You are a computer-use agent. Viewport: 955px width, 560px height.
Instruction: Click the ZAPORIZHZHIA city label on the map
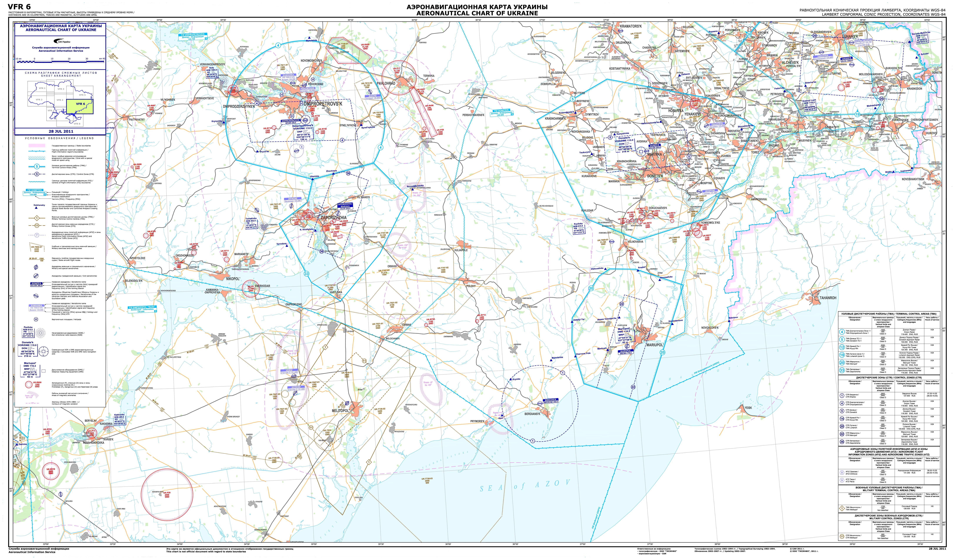click(333, 218)
